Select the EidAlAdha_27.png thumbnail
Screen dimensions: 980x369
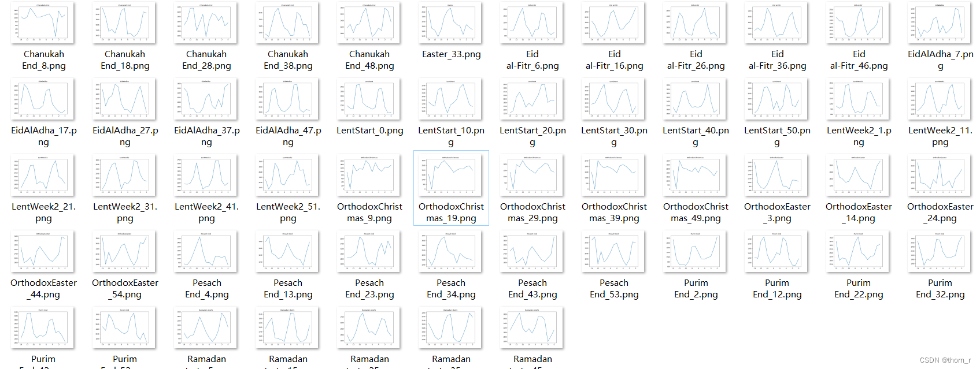click(124, 99)
